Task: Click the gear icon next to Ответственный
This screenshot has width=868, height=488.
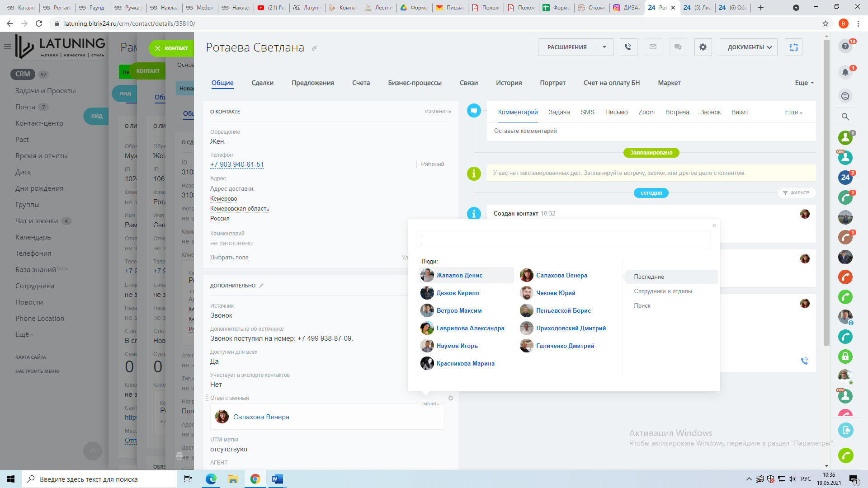Action: (x=450, y=398)
